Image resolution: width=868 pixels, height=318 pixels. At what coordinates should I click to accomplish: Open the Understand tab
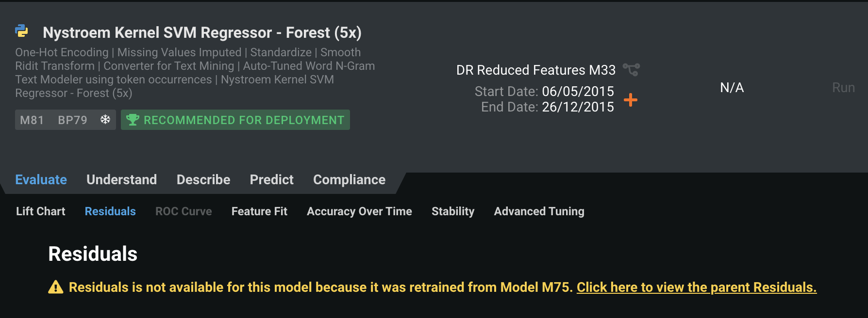121,180
